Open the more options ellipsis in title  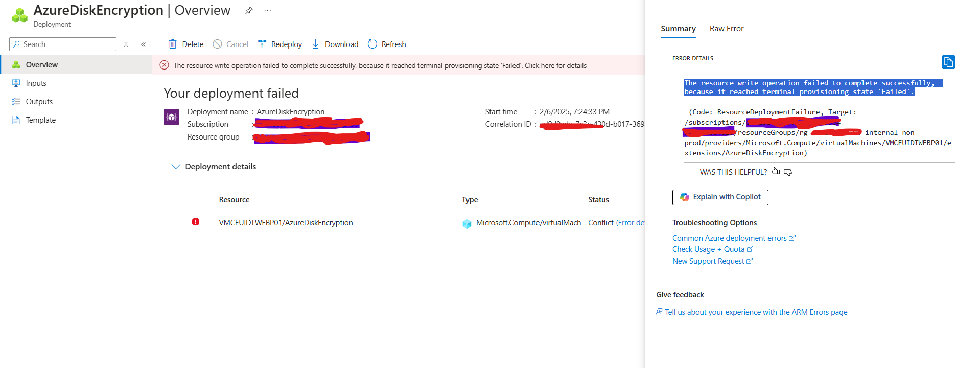point(268,11)
